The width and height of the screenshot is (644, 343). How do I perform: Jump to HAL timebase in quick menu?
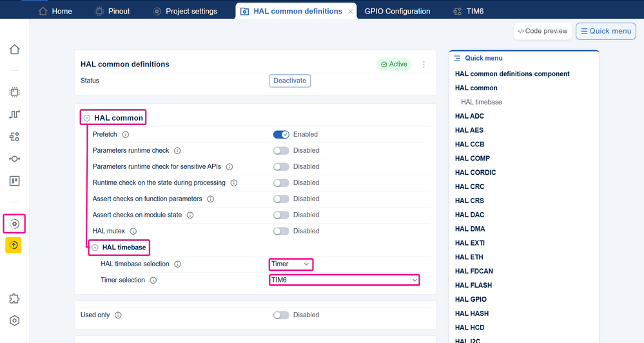point(482,102)
